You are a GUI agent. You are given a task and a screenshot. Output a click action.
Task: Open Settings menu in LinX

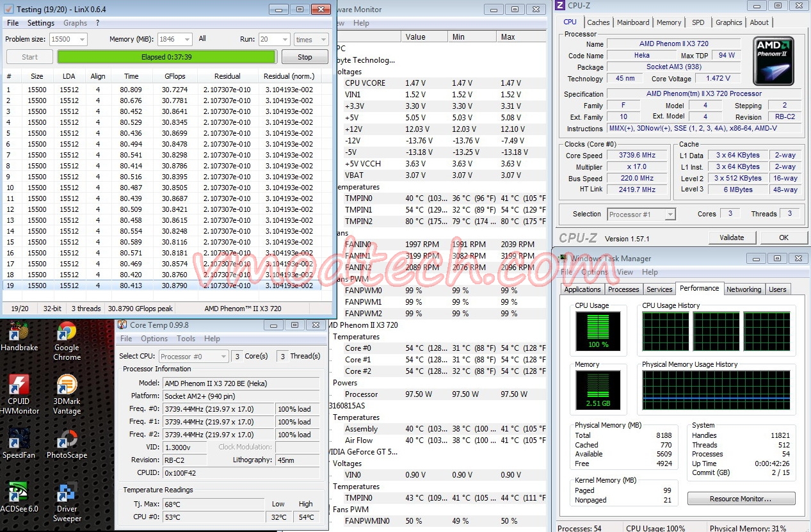click(x=41, y=23)
